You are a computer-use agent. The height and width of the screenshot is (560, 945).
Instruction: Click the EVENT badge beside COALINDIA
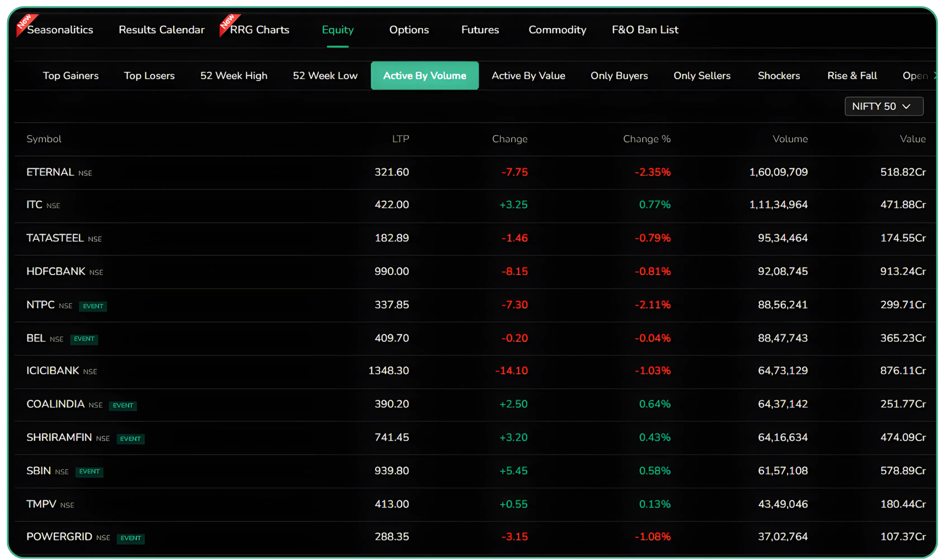(123, 406)
